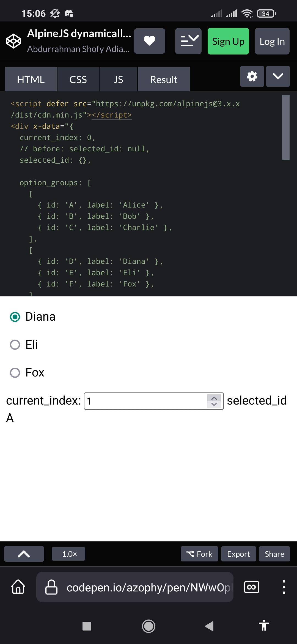Expand the editor dropdown chevron

[278, 77]
